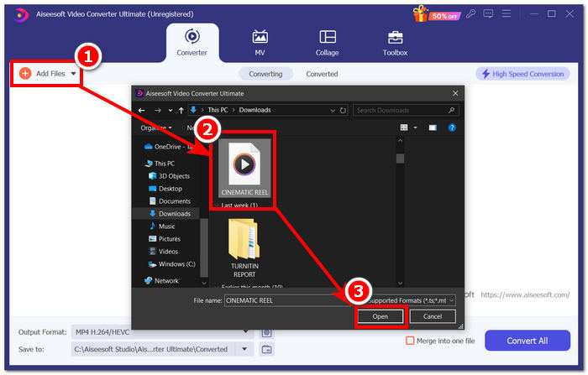Open the Collage tab
The image size is (588, 375).
[x=327, y=43]
